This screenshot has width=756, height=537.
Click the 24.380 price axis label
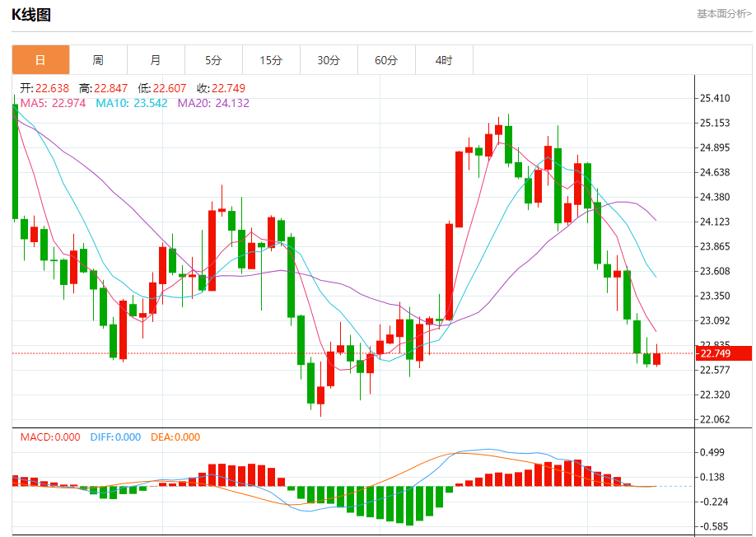point(715,197)
